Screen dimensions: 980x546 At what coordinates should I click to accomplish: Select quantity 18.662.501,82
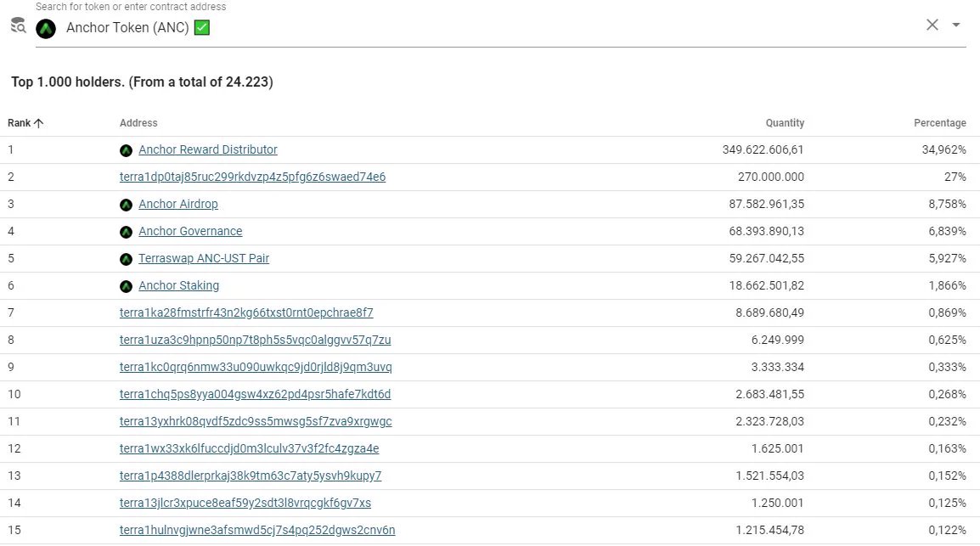766,285
